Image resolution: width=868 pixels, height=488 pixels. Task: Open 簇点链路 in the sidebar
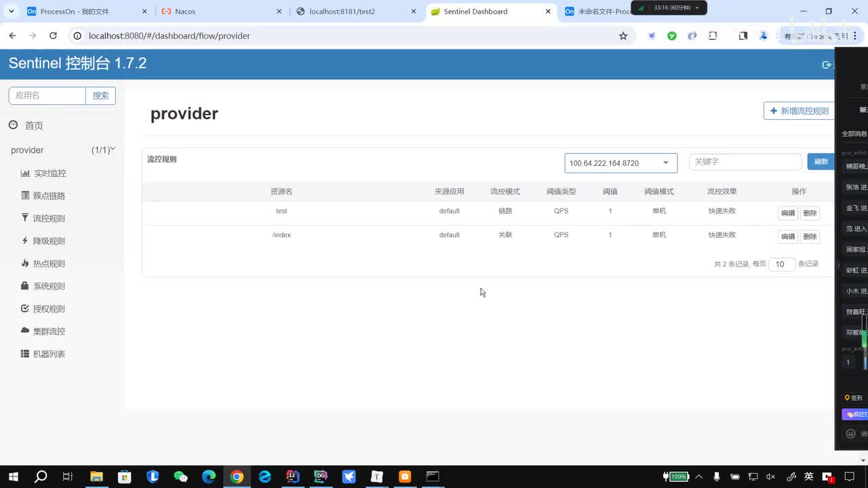tap(43, 196)
